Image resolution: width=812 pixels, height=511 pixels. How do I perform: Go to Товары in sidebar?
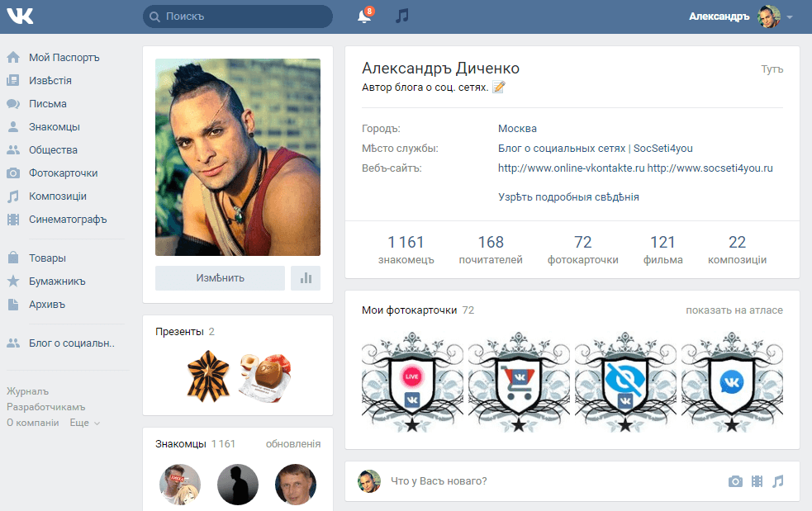click(47, 258)
